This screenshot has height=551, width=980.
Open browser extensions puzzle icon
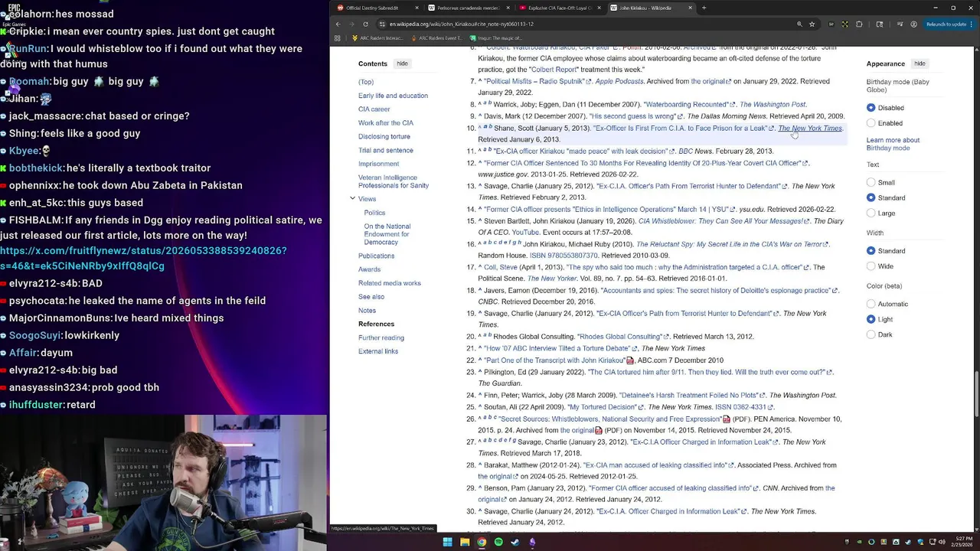point(859,24)
